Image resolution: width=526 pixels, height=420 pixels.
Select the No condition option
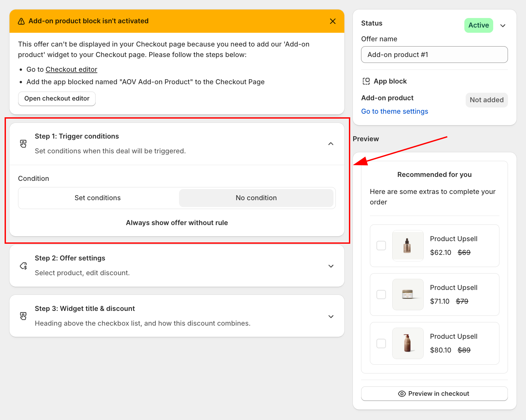[x=256, y=198]
